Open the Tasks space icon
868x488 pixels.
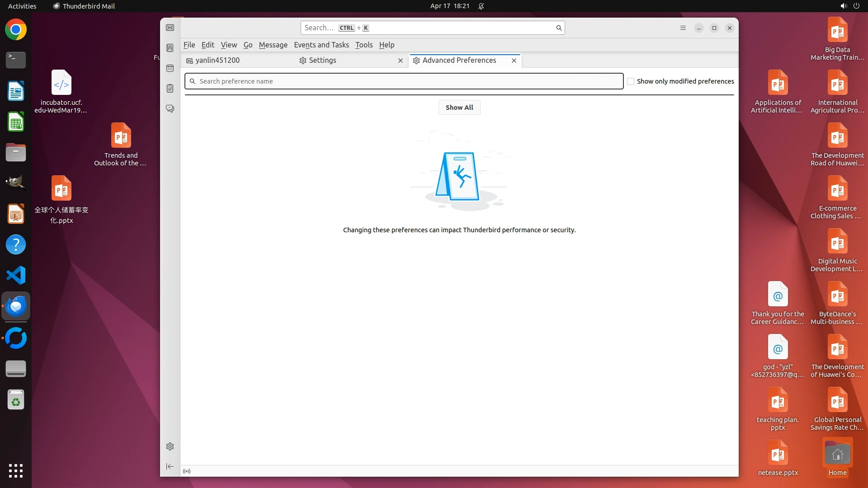click(x=170, y=89)
